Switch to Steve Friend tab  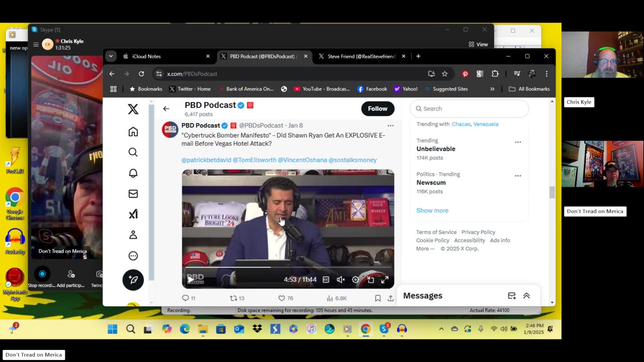(361, 56)
